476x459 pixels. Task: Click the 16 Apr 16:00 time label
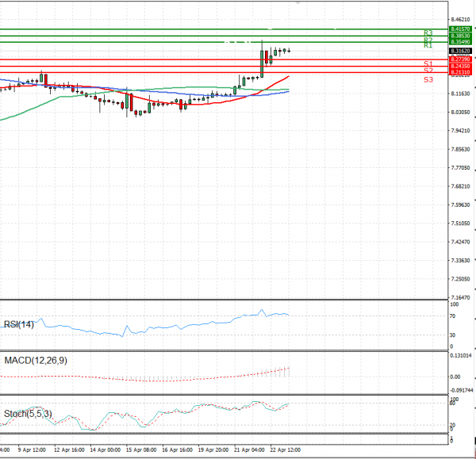pyautogui.click(x=177, y=450)
